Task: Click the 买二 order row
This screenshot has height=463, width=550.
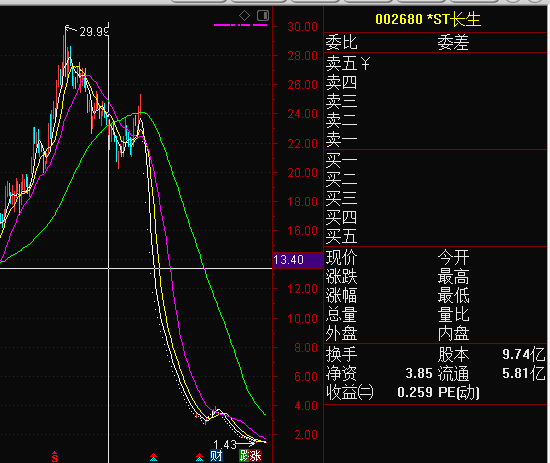Action: pos(435,180)
